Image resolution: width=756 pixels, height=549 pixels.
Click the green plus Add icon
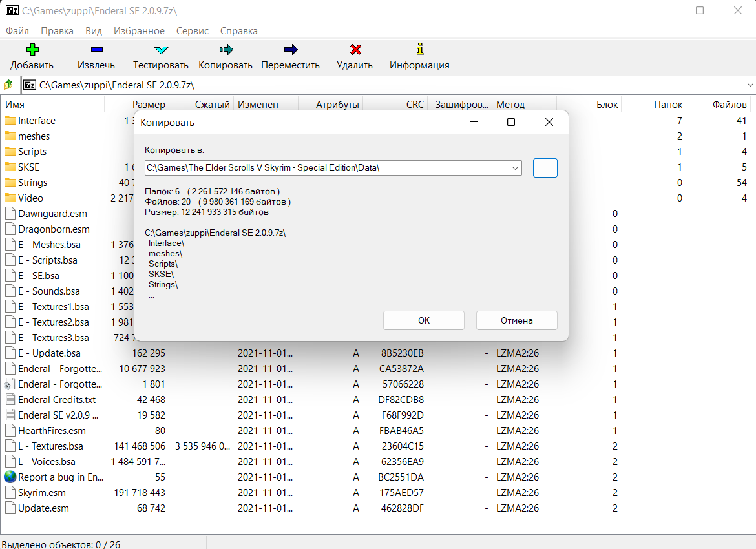pos(32,50)
